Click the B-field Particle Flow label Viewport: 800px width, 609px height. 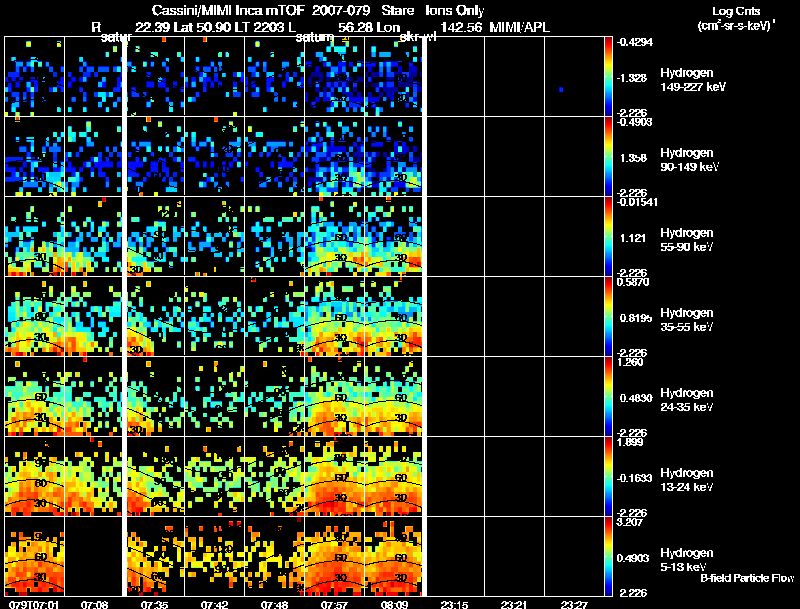click(x=747, y=578)
